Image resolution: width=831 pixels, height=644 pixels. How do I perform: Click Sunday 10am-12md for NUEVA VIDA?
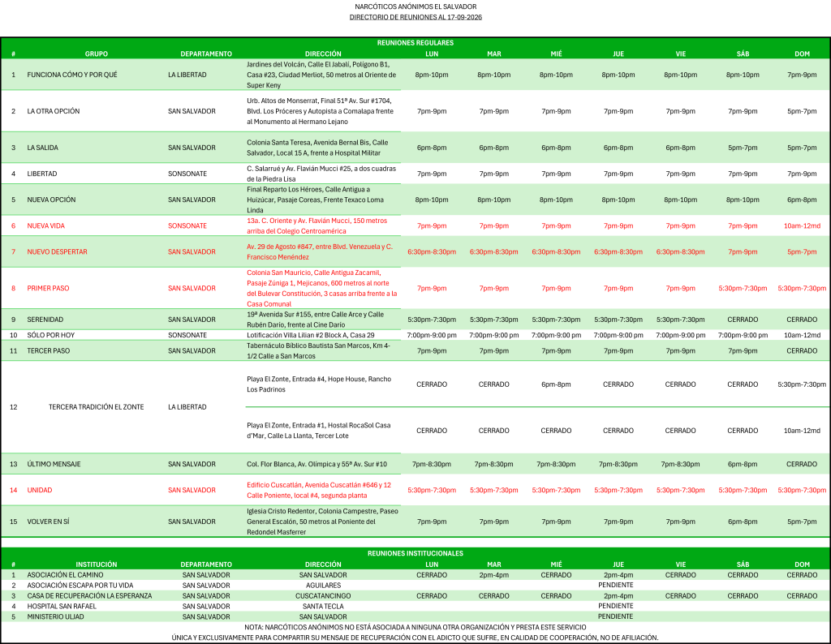pos(802,225)
